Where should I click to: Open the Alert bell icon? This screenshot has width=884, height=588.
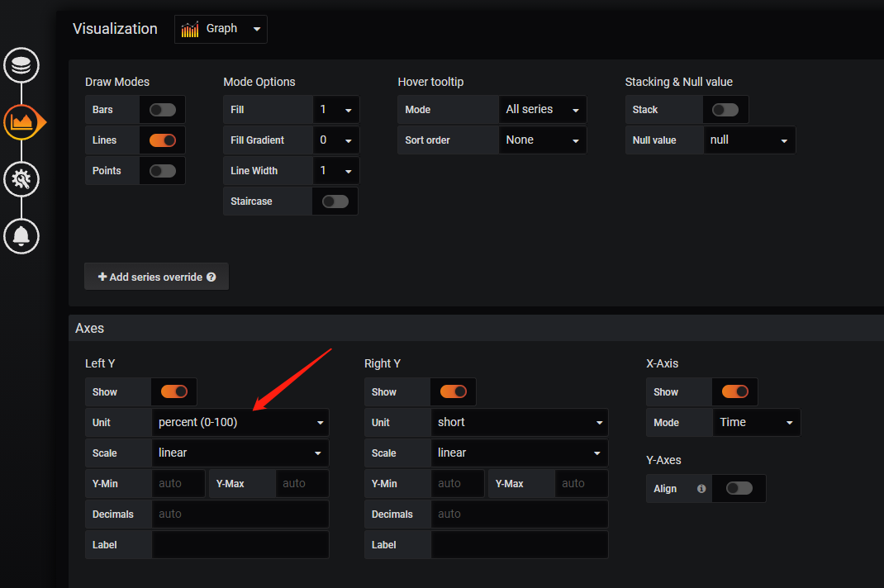pos(21,236)
